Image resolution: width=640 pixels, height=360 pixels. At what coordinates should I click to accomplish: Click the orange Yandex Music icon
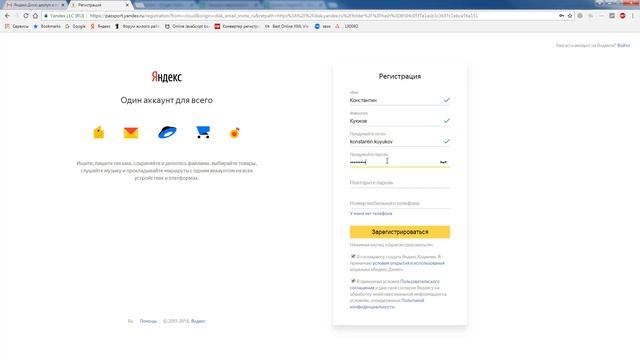click(234, 133)
